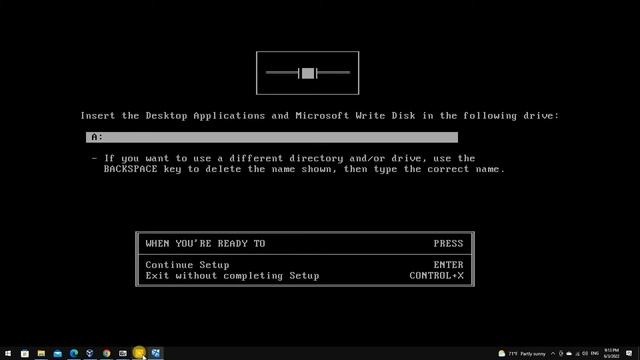The height and width of the screenshot is (360, 640).
Task: Click the yellow highlighted taskbar icon
Action: coord(139,353)
